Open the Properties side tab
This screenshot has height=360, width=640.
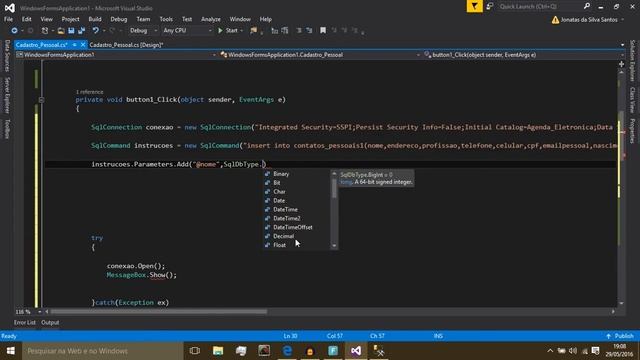pos(633,131)
